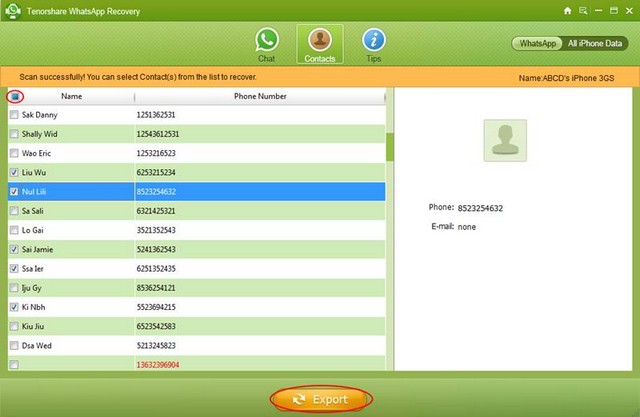Export the selected contacts
The width and height of the screenshot is (640, 417).
321,399
